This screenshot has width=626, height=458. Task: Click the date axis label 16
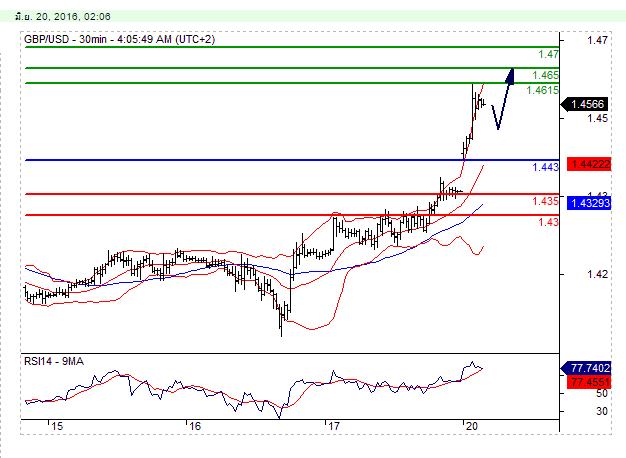(194, 426)
